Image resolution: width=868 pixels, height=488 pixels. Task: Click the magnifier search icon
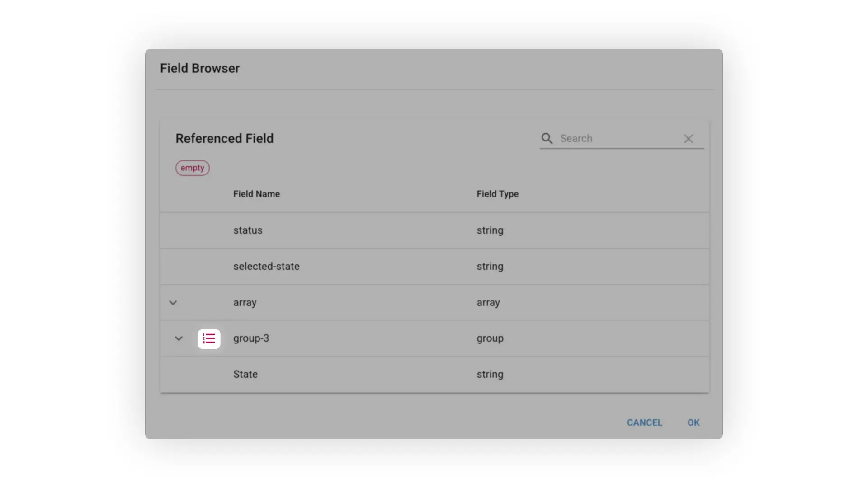pos(547,138)
